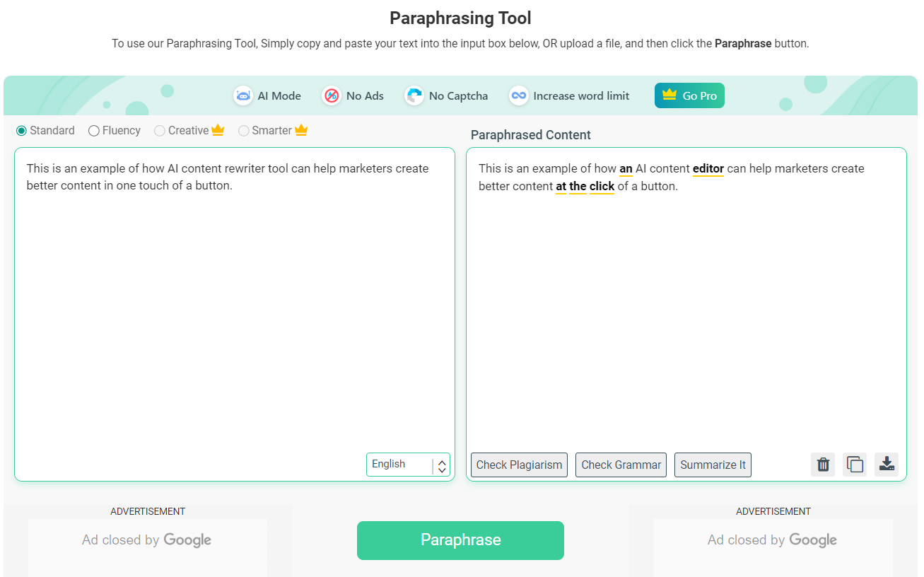
Task: Select the Standard mode radio button
Action: [x=21, y=131]
